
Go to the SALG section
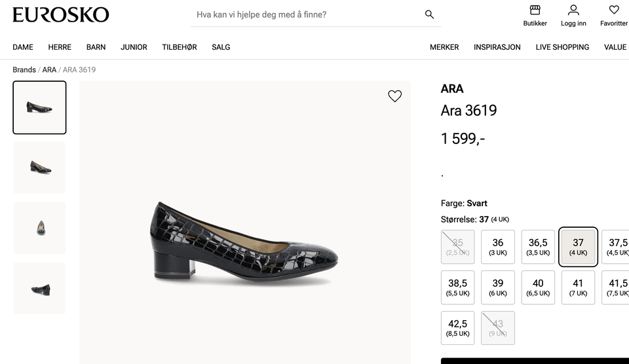pos(221,47)
